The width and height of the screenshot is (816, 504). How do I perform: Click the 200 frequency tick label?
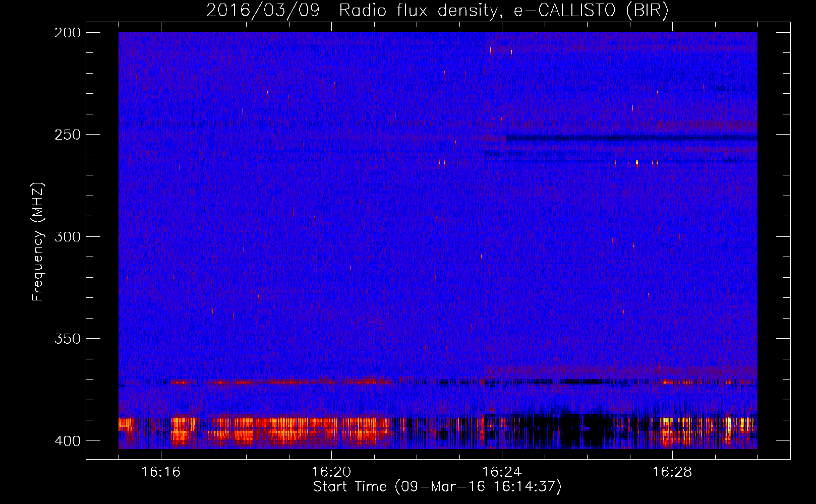click(67, 33)
